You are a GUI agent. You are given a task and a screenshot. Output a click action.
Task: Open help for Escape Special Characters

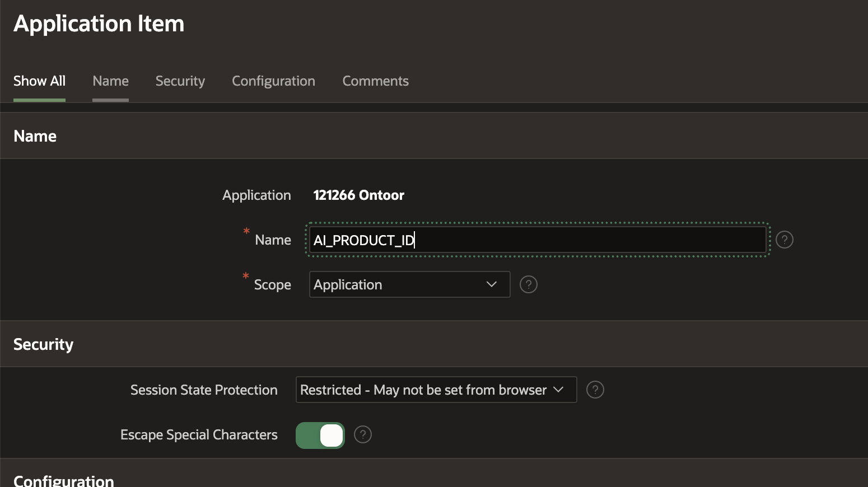362,434
